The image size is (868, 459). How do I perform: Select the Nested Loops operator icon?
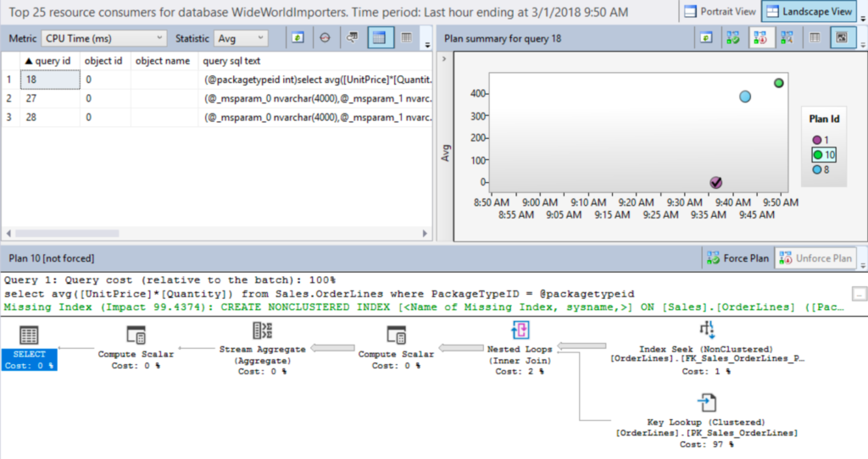pos(520,330)
